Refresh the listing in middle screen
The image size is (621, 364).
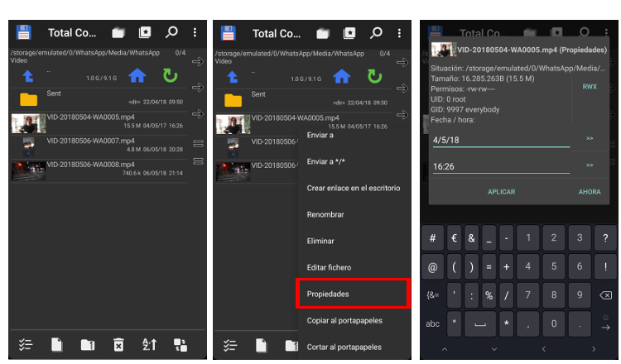point(374,76)
